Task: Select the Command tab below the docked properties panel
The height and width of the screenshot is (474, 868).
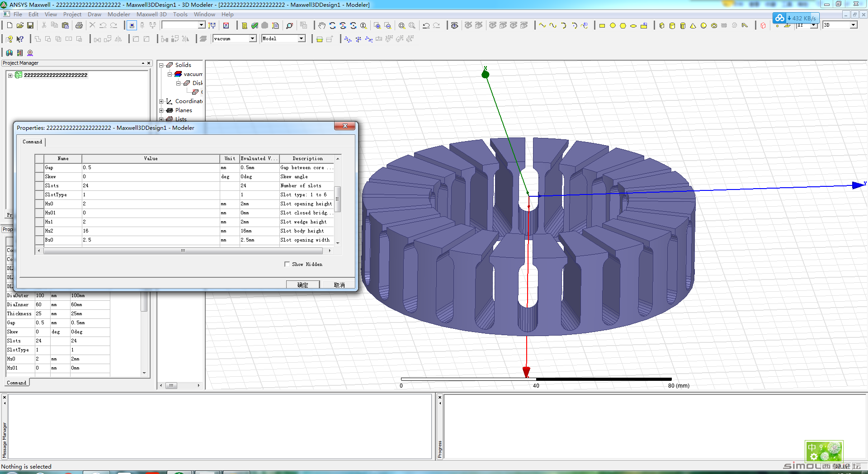Action: 17,383
